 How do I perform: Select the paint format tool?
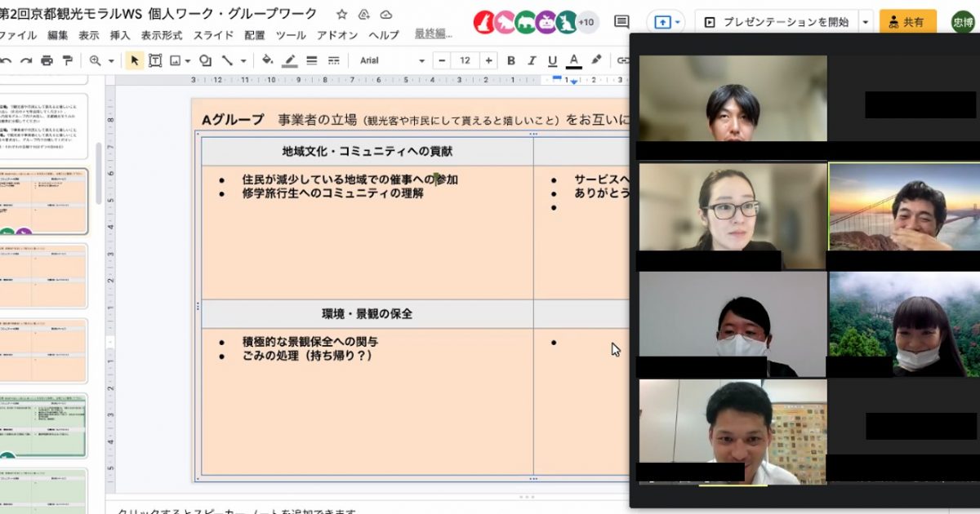(x=67, y=60)
